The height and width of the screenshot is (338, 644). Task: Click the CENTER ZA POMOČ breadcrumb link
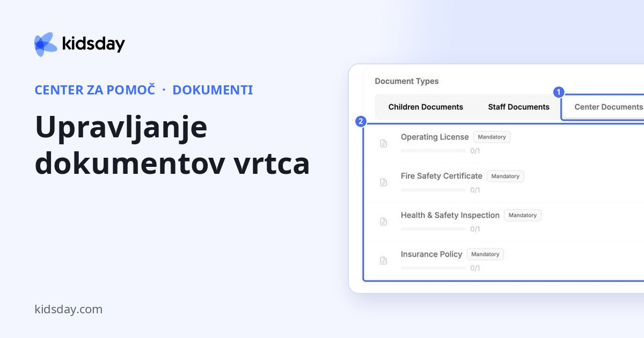pos(94,90)
